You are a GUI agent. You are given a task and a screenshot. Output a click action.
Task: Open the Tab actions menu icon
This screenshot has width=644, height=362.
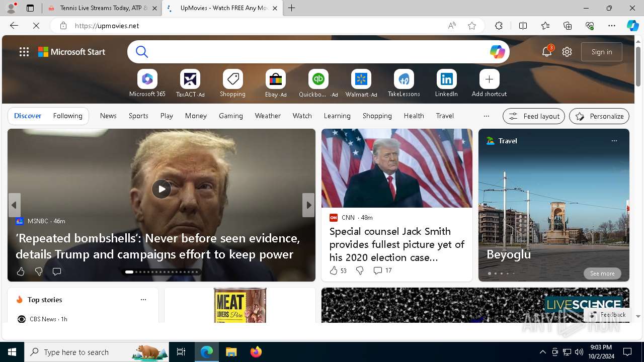(x=30, y=8)
